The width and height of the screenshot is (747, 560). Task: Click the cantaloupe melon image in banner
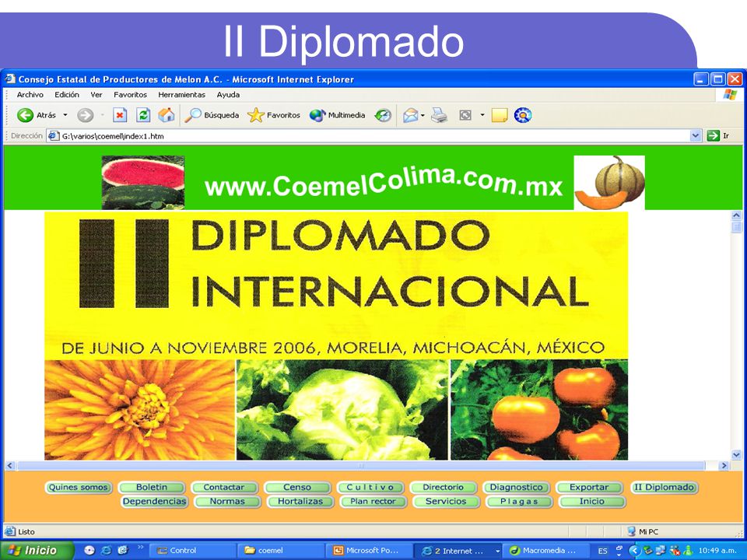(609, 182)
